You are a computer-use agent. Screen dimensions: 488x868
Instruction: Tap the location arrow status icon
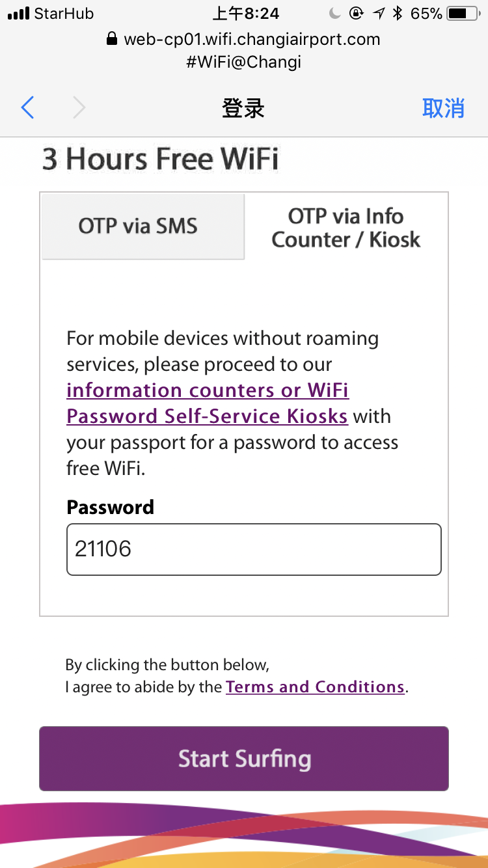pyautogui.click(x=379, y=14)
